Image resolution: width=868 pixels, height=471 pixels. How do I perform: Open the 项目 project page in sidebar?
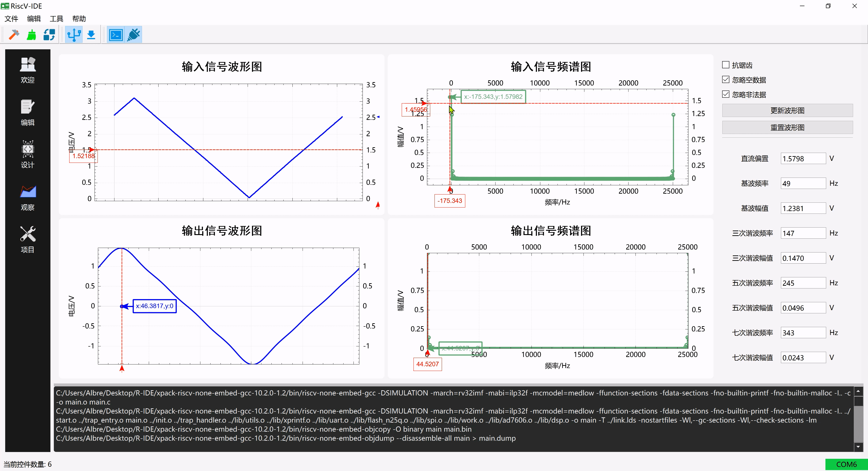click(x=28, y=240)
